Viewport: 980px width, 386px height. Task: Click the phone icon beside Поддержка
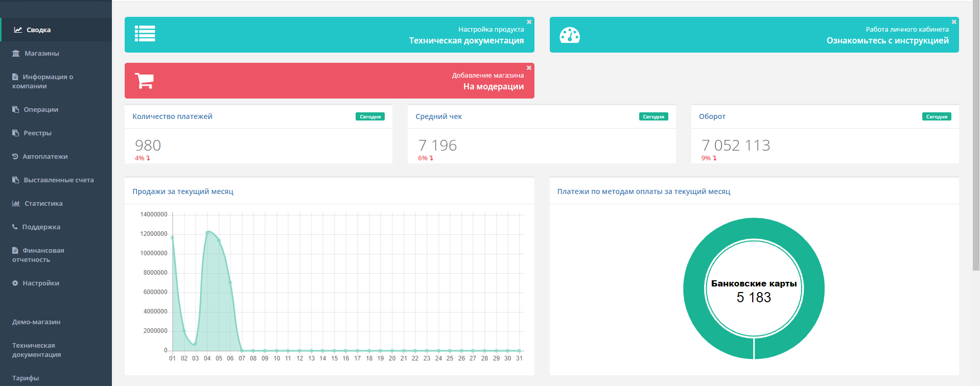coord(15,227)
